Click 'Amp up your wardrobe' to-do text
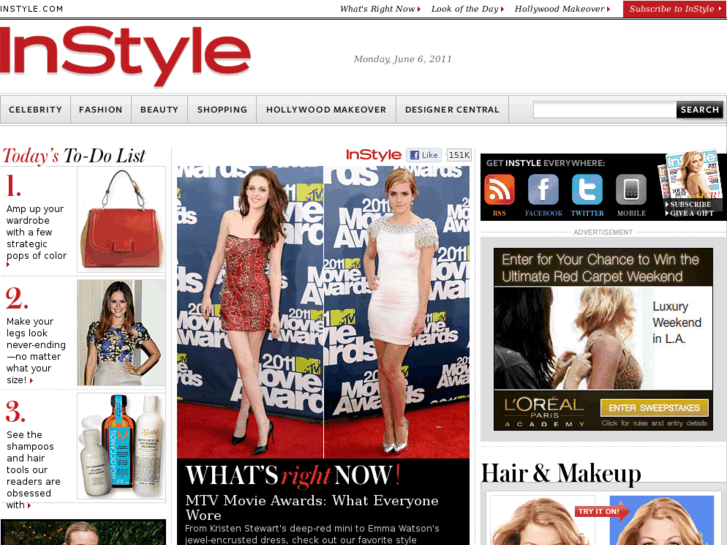 (36, 232)
